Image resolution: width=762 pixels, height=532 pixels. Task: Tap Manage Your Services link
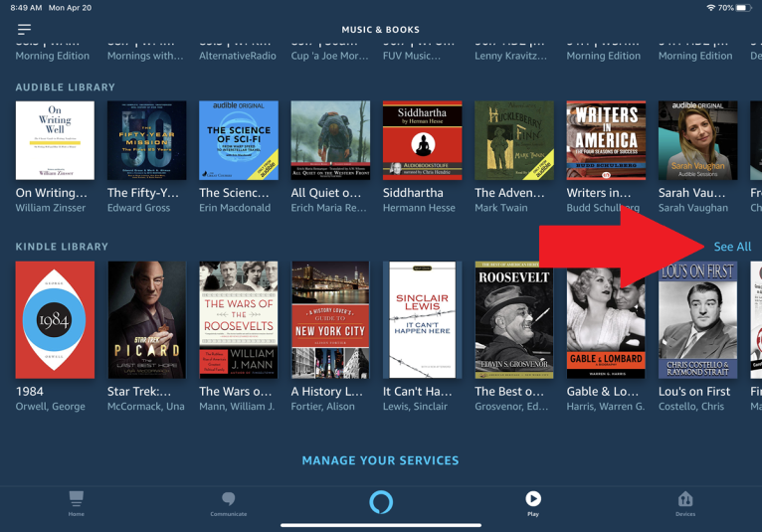[381, 460]
